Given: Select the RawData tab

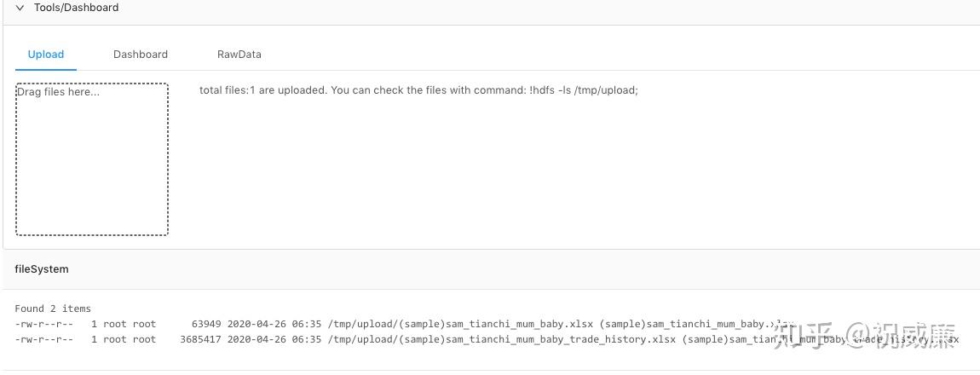Looking at the screenshot, I should (x=239, y=55).
